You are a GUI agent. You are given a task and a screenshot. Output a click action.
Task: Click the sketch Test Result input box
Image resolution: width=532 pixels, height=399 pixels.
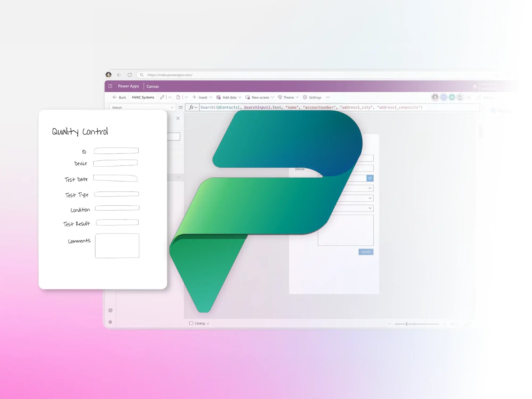tap(117, 222)
